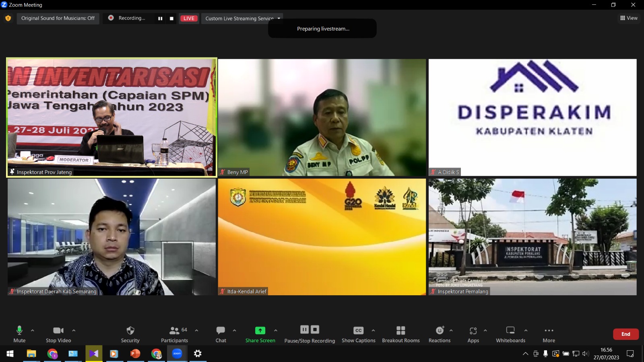The height and width of the screenshot is (362, 644).
Task: Open File Explorer from taskbar
Action: (x=31, y=354)
